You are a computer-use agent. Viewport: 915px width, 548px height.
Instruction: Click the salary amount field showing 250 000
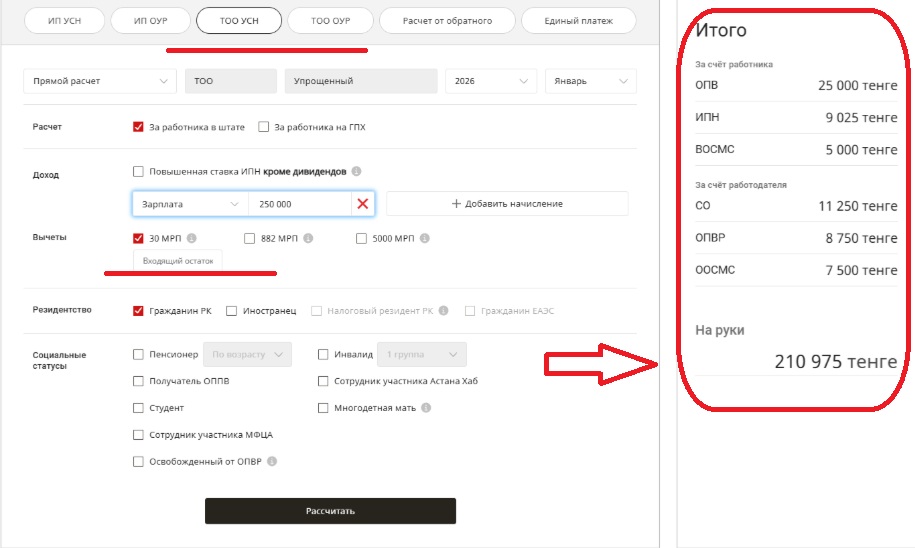click(298, 204)
